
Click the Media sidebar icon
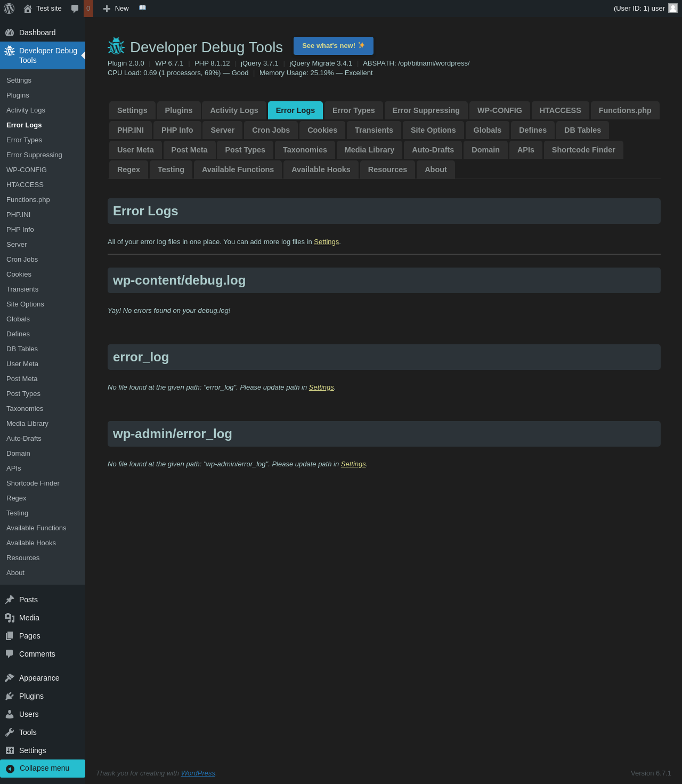click(10, 618)
